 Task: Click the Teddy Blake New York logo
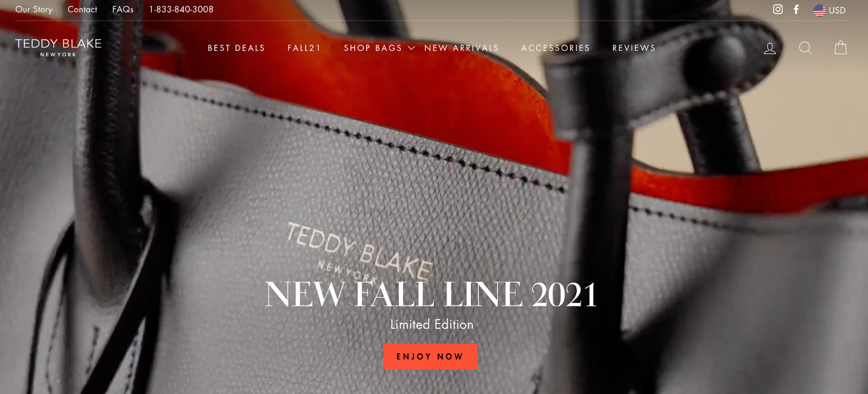pos(58,47)
